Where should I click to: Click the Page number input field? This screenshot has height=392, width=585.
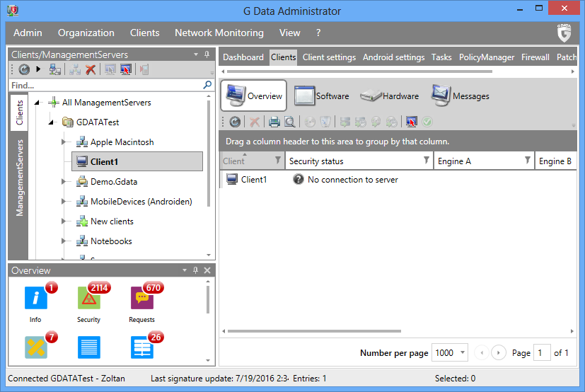coord(542,352)
